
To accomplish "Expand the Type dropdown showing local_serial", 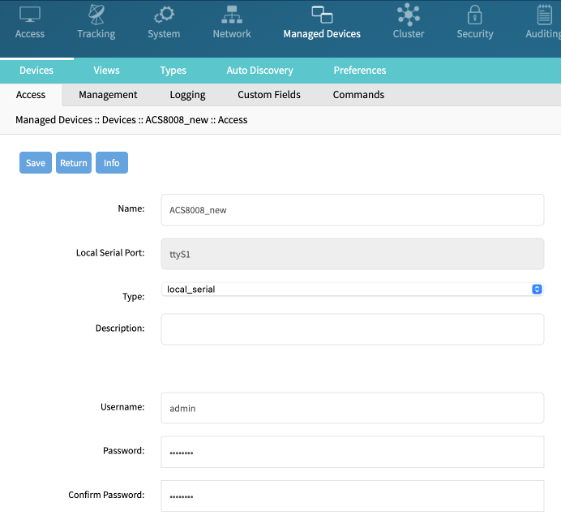I will pyautogui.click(x=352, y=289).
